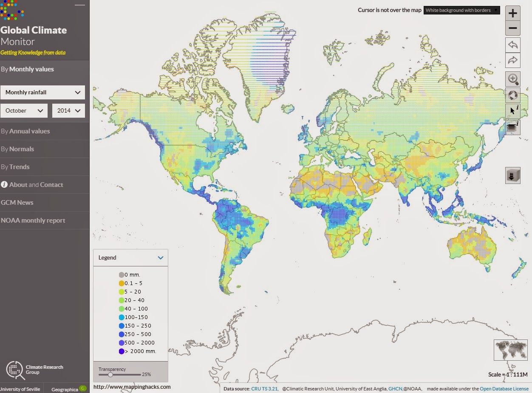Click the export/download map icon
Image resolution: width=532 pixels, height=393 pixels.
point(513,175)
